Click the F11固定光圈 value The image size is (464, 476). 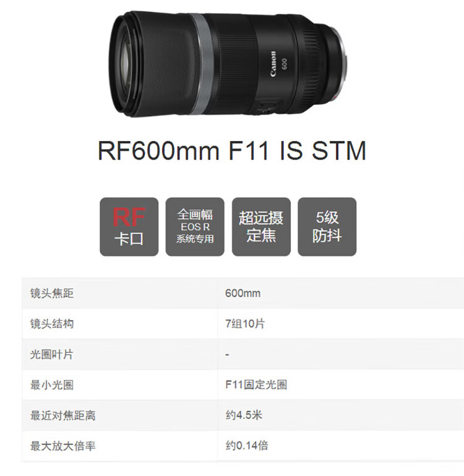[x=256, y=385]
